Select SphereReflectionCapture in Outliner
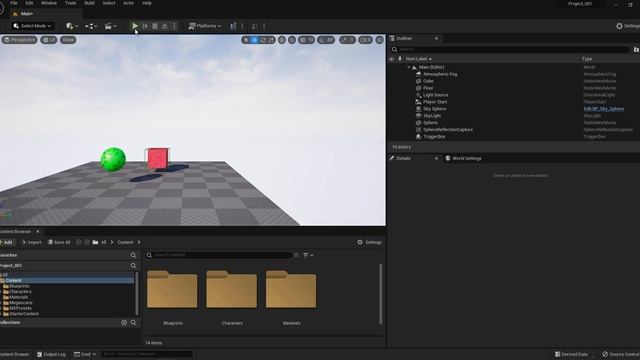640x360 pixels. click(448, 130)
